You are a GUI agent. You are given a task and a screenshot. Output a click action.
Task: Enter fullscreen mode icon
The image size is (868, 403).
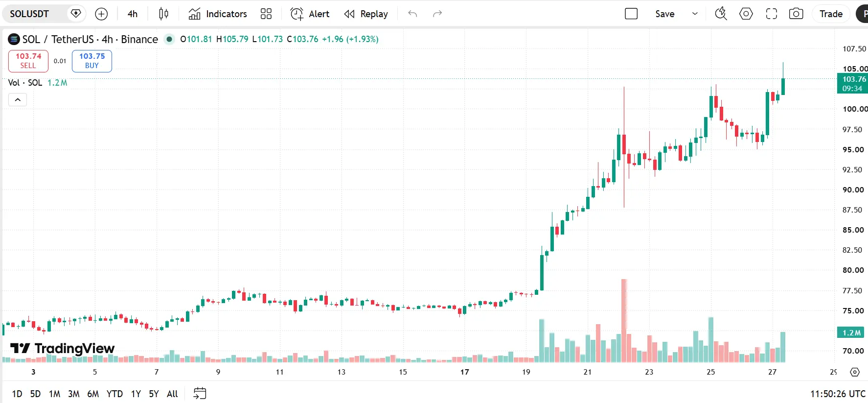(772, 14)
